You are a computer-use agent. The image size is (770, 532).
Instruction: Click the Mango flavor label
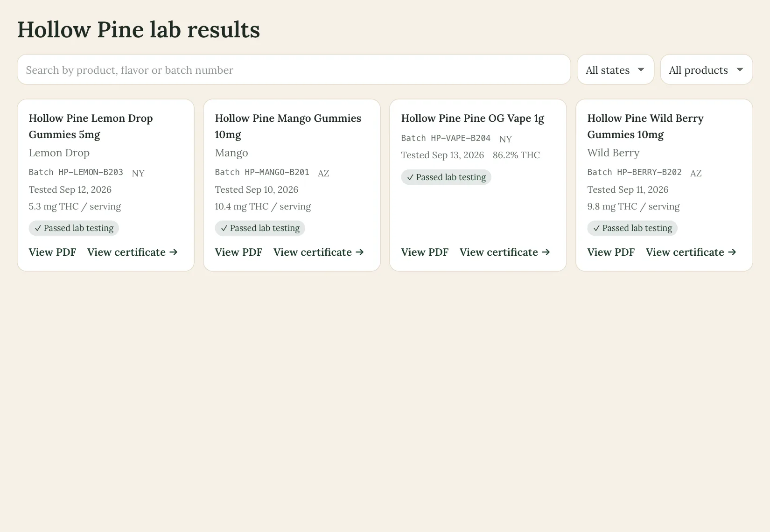point(231,153)
